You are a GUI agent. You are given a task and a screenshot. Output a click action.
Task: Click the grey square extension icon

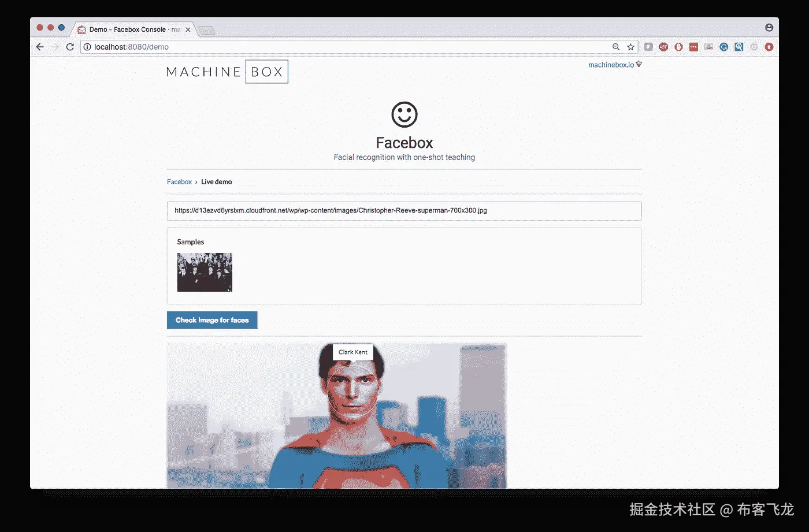(x=648, y=47)
